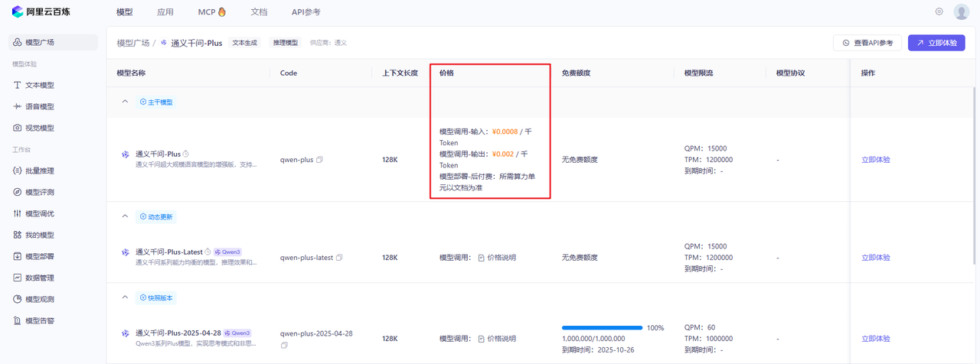Click Qwen3 badge on 通义千问-Plus-2025-04-28

237,333
